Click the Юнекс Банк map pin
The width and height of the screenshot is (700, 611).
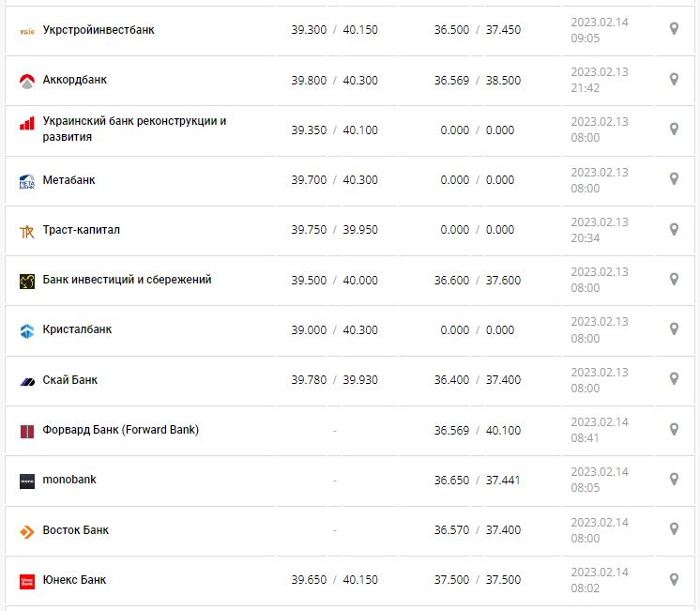(x=674, y=579)
